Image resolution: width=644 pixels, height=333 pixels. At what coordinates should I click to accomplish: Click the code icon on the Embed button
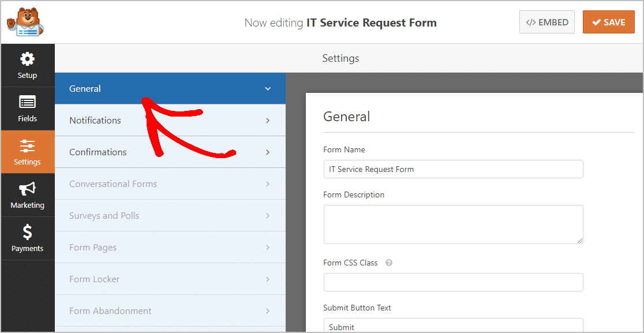tap(531, 22)
